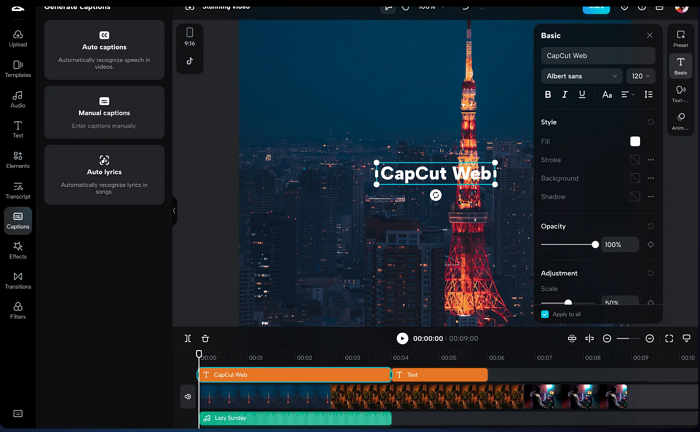Screen dimensions: 700x432
Task: Edit the CapCut Web text input field
Action: 598,56
